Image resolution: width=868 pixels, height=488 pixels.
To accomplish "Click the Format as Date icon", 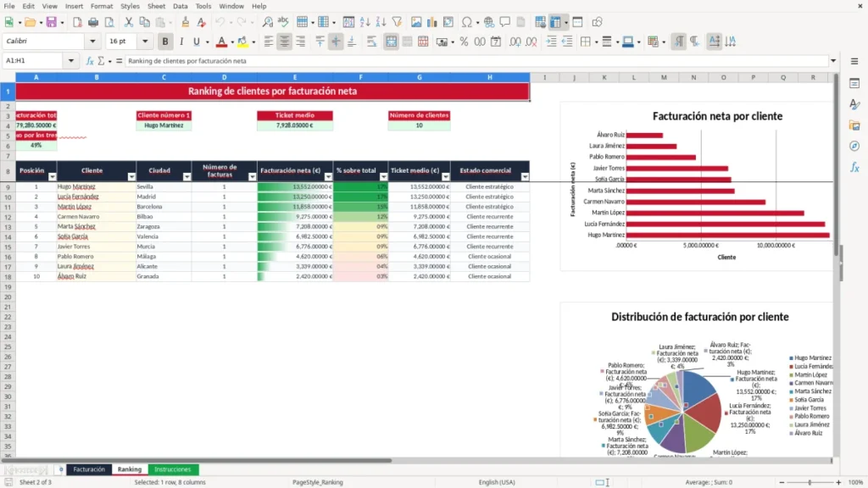I will coord(496,42).
